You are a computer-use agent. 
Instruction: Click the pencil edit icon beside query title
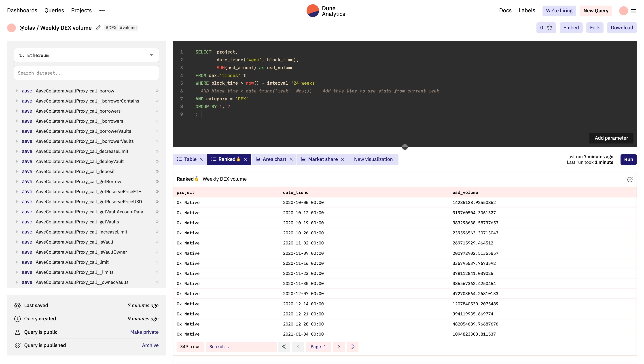98,28
